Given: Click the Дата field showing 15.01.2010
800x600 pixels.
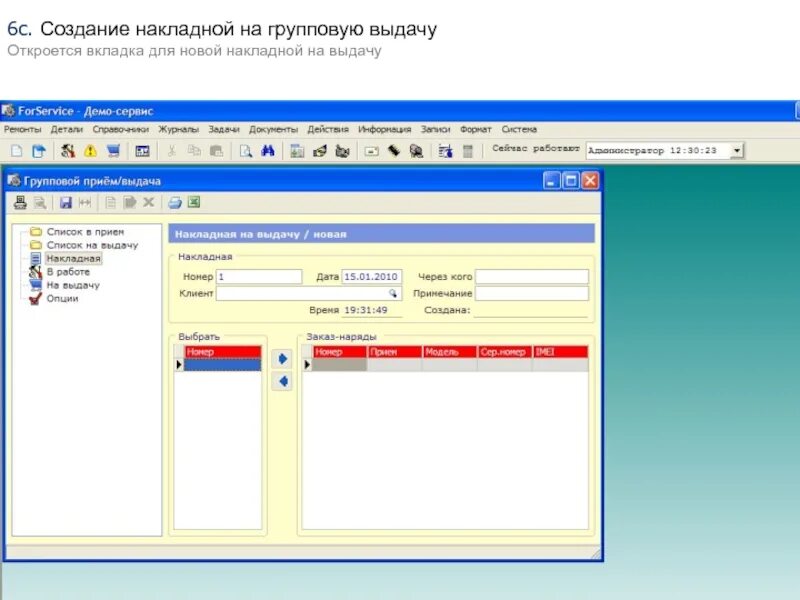Looking at the screenshot, I should pyautogui.click(x=372, y=277).
